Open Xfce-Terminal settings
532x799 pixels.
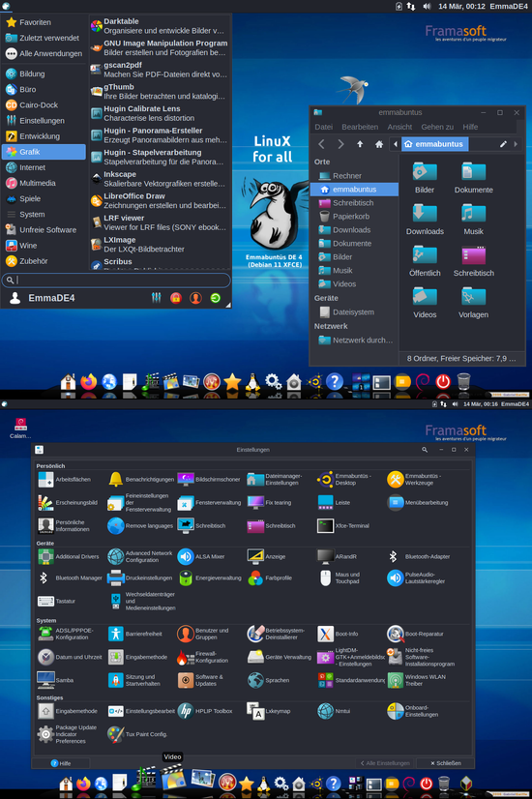(343, 526)
